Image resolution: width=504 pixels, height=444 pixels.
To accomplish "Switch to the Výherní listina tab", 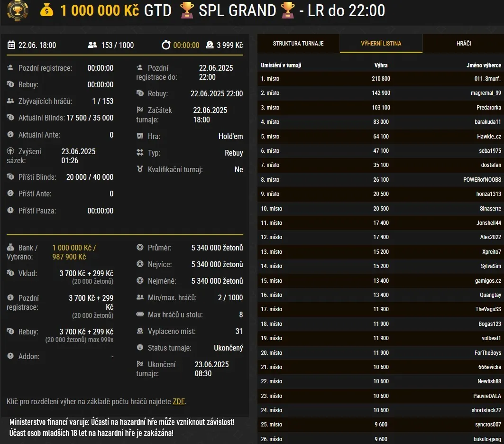I will (x=381, y=44).
